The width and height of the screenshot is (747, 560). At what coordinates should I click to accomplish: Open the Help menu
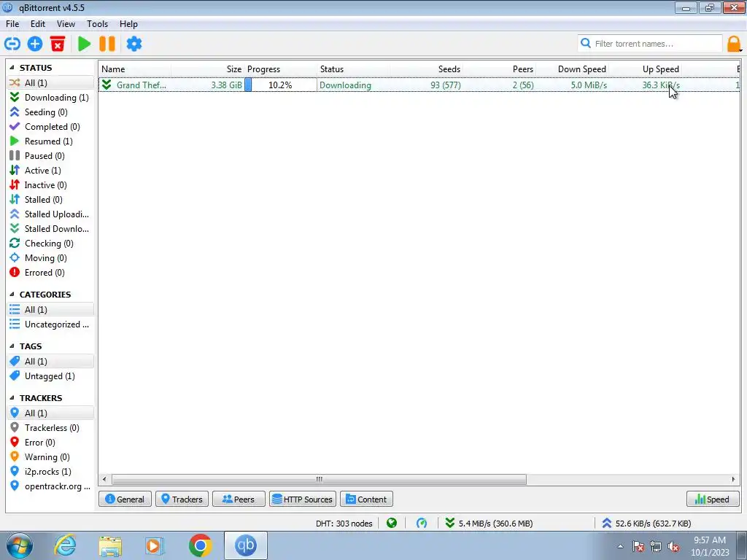pyautogui.click(x=128, y=24)
